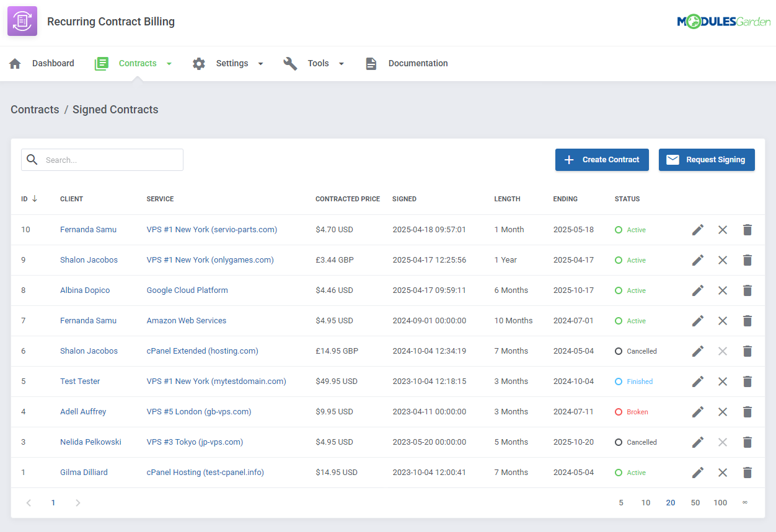Screen dimensions: 776x532
Task: Edit the Amazon Web Services contract
Action: (x=698, y=321)
